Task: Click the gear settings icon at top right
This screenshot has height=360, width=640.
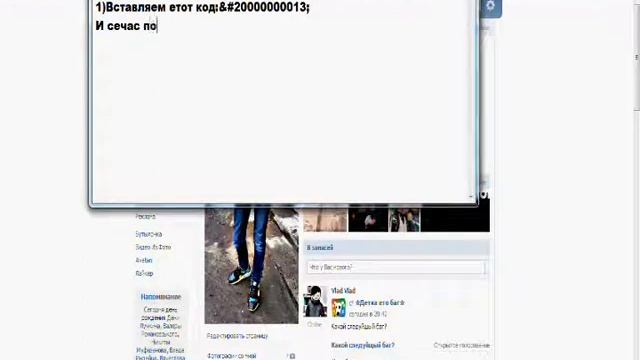Action: pyautogui.click(x=490, y=6)
